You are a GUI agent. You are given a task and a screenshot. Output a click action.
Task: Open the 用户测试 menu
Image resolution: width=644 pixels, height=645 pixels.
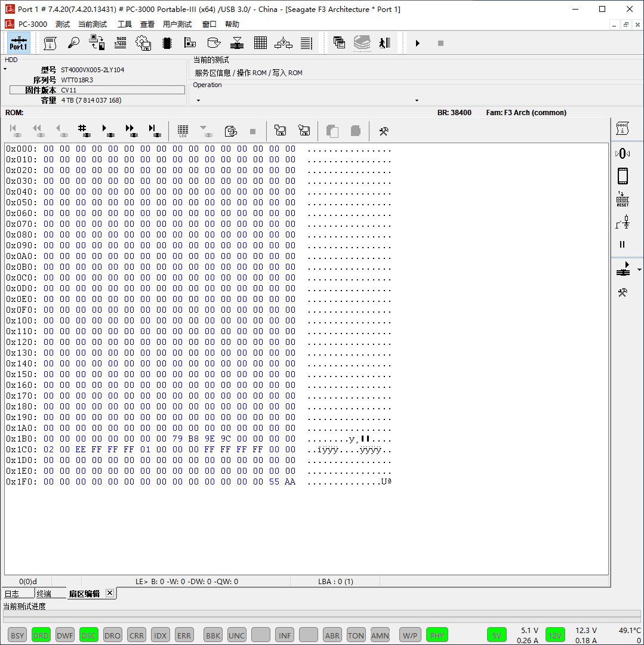tap(177, 24)
